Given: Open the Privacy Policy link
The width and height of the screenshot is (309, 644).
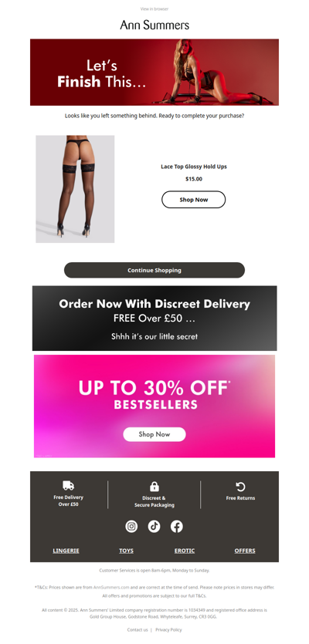Looking at the screenshot, I should tap(168, 629).
